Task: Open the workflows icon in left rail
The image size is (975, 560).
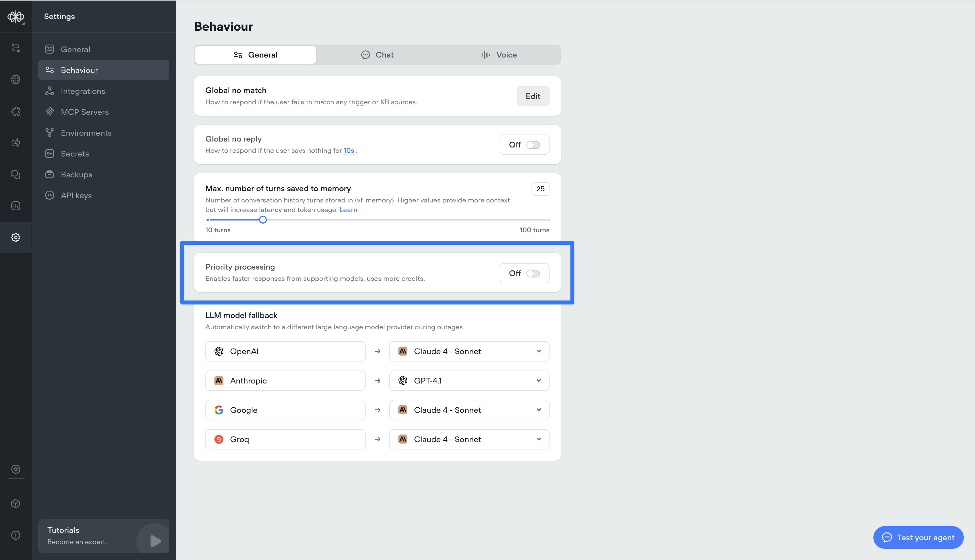Action: click(16, 48)
